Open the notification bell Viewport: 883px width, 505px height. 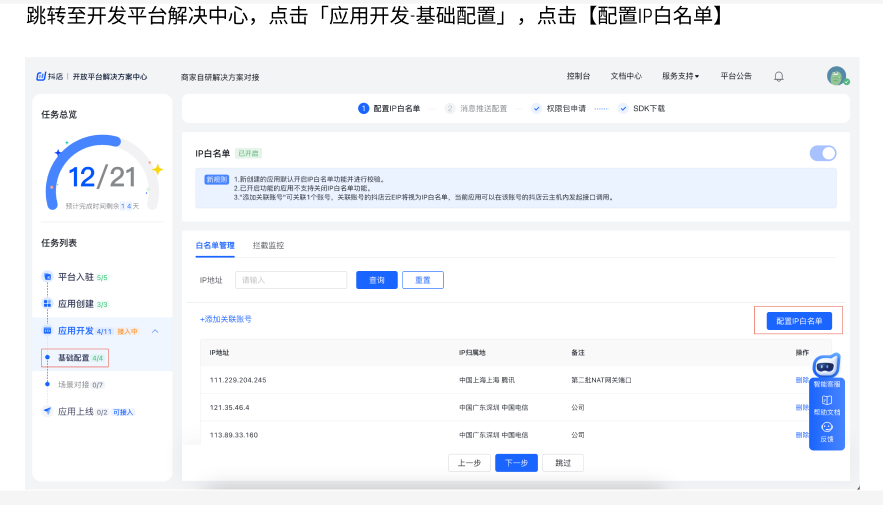pyautogui.click(x=779, y=77)
